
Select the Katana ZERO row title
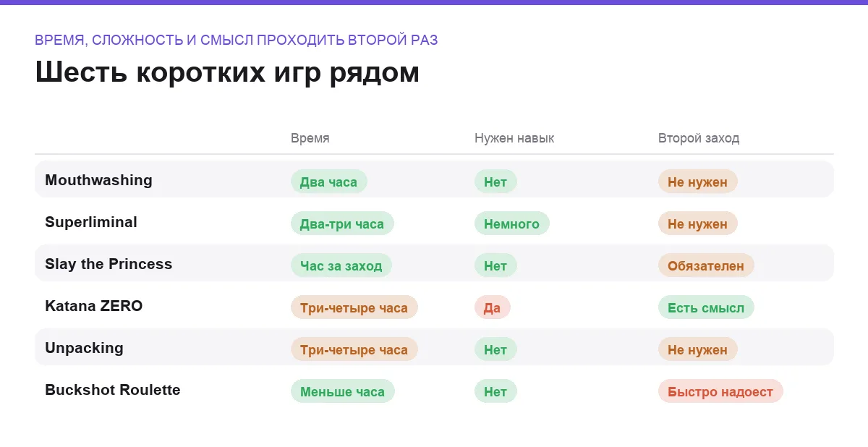pyautogui.click(x=94, y=306)
